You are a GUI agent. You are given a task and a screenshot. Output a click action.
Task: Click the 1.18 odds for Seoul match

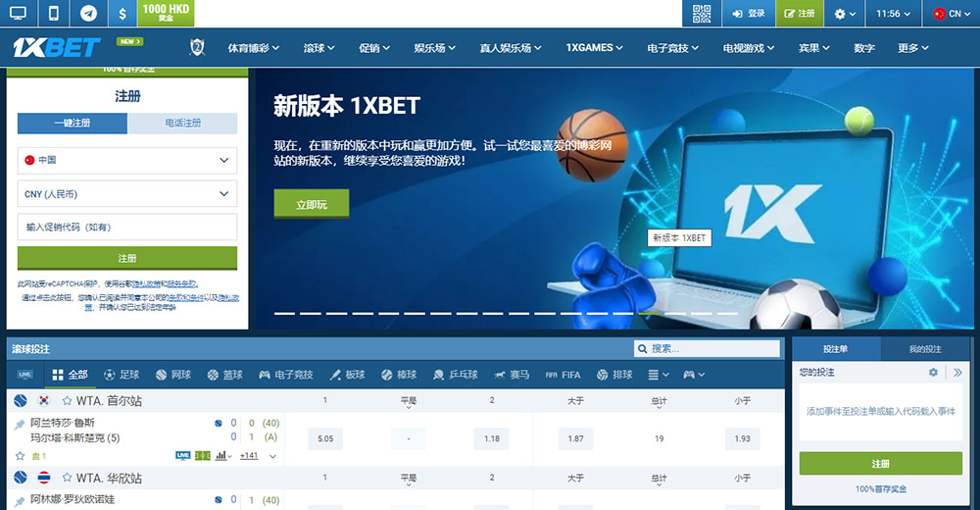point(491,438)
